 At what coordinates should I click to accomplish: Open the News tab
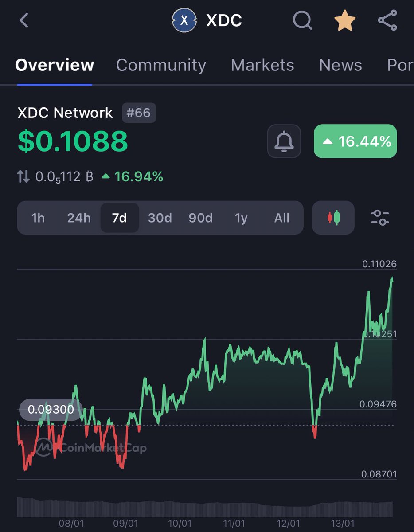(340, 65)
